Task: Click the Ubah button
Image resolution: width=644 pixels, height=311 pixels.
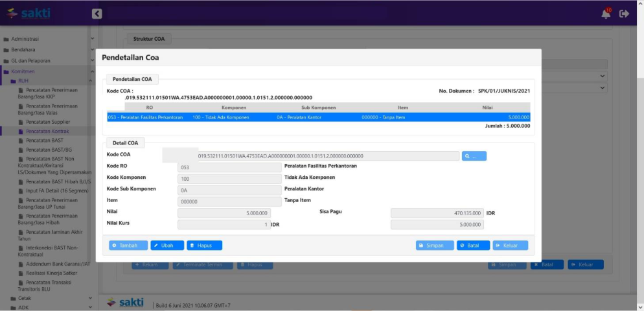Action: (x=167, y=246)
